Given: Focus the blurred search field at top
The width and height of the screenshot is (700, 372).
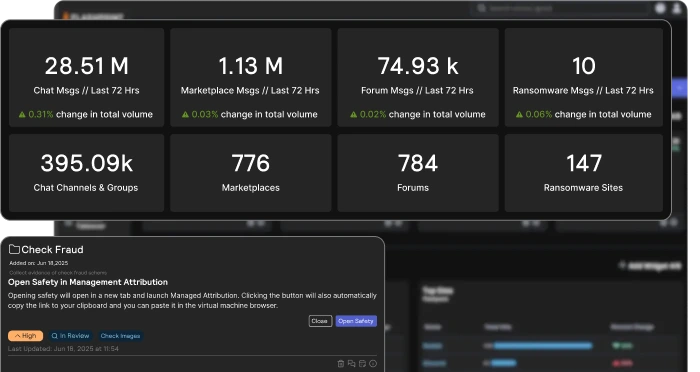Looking at the screenshot, I should tap(561, 8).
